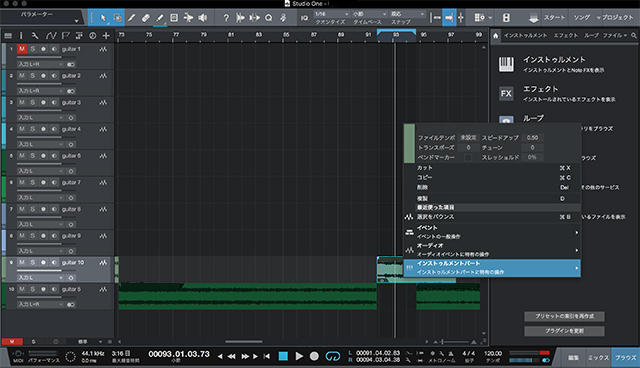640x368 pixels.
Task: Select the Paint tool
Action: click(160, 18)
